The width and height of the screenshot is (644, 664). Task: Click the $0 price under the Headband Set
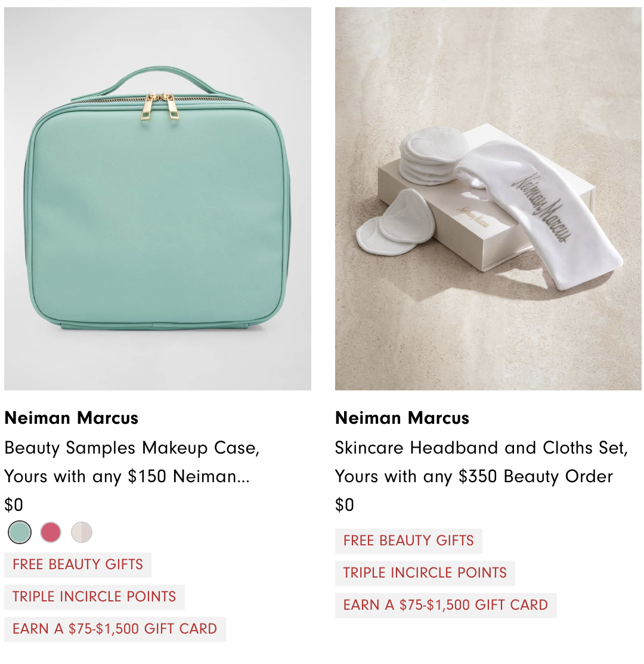point(345,505)
